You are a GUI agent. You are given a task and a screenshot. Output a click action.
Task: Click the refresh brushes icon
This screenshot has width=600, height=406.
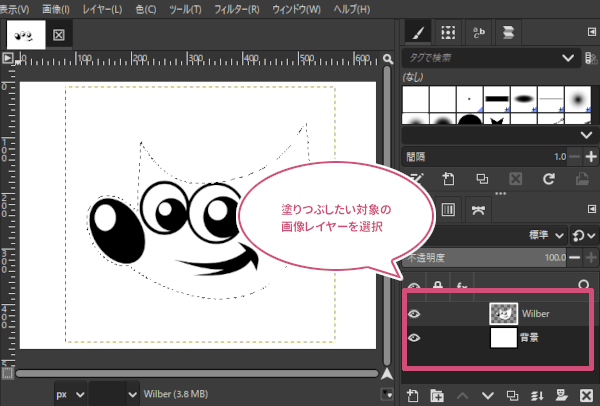[x=548, y=180]
